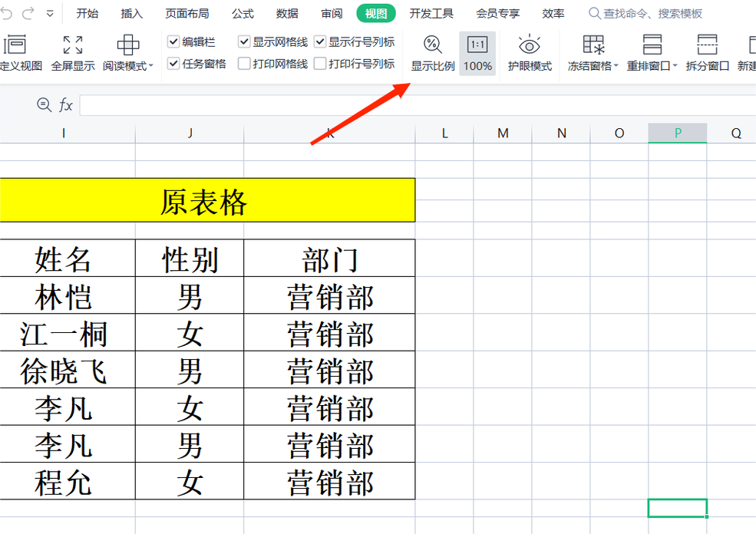Check 打印行号列标 option
Screen dimensions: 756x534
pyautogui.click(x=320, y=63)
